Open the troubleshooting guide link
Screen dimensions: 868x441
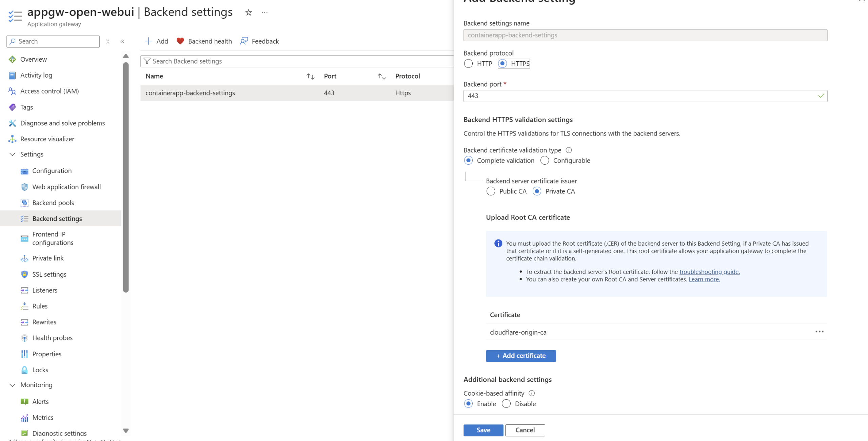pos(709,272)
